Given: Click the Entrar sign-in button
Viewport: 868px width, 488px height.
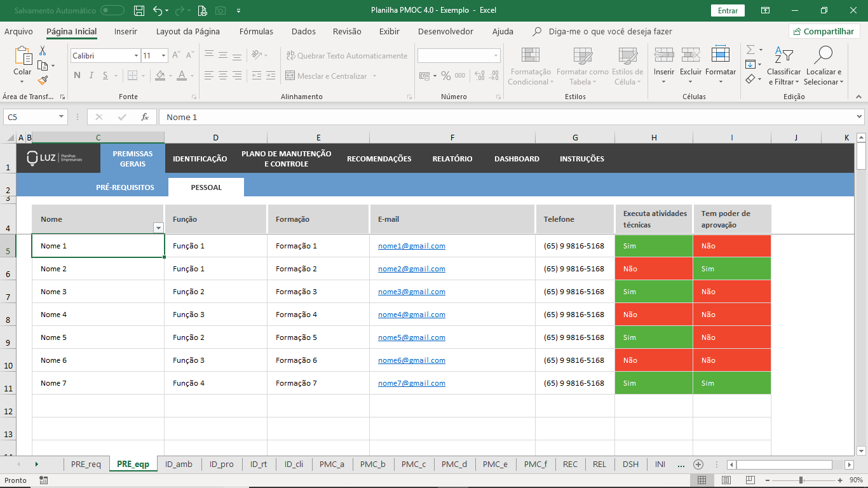Looking at the screenshot, I should [x=728, y=11].
